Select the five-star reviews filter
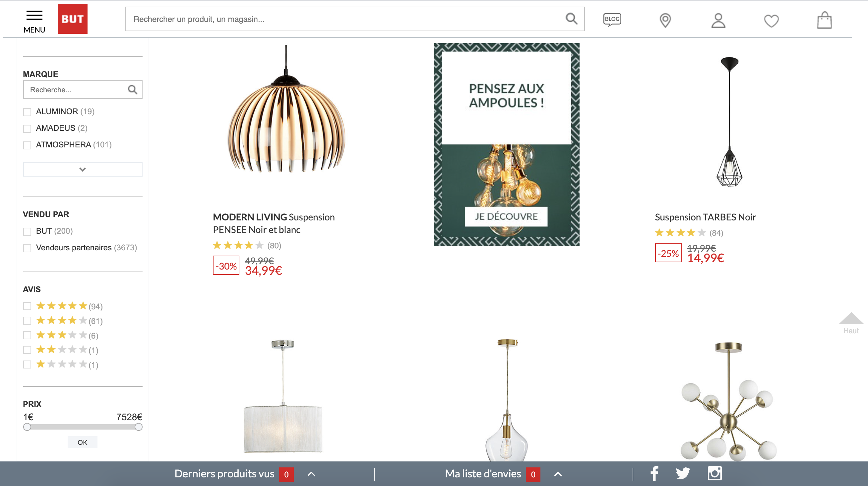Viewport: 868px width, 486px height. pyautogui.click(x=27, y=306)
